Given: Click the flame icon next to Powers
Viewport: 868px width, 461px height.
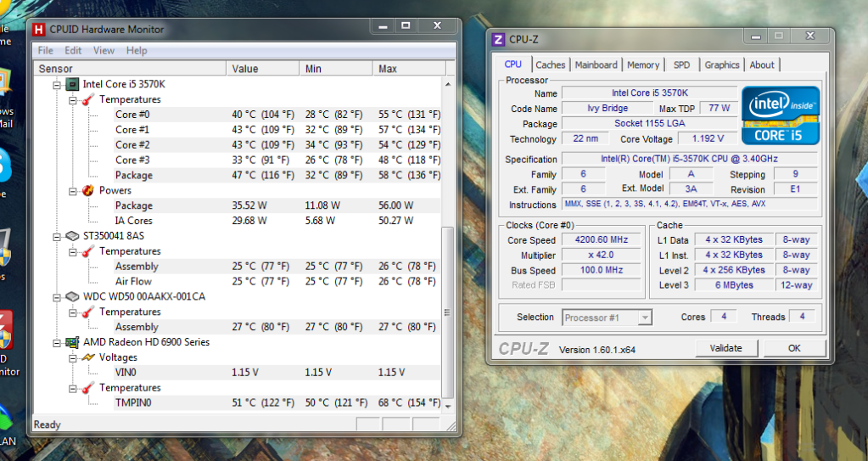Looking at the screenshot, I should click(x=87, y=190).
